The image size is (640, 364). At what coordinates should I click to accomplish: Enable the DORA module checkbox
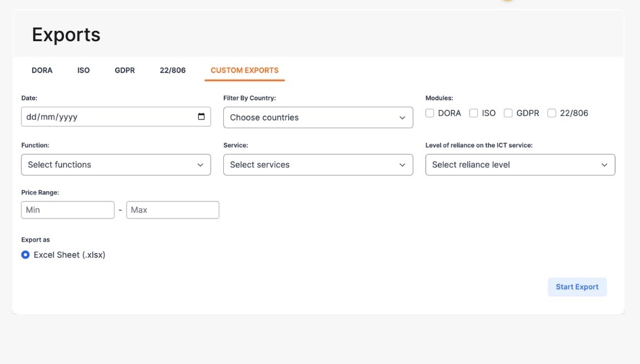click(x=430, y=113)
